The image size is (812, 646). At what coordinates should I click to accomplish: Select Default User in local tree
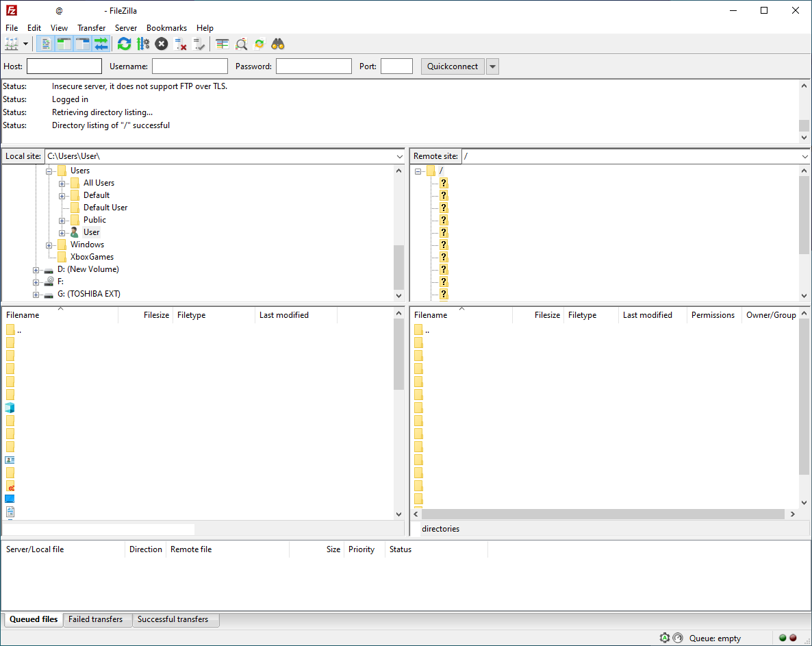[105, 207]
